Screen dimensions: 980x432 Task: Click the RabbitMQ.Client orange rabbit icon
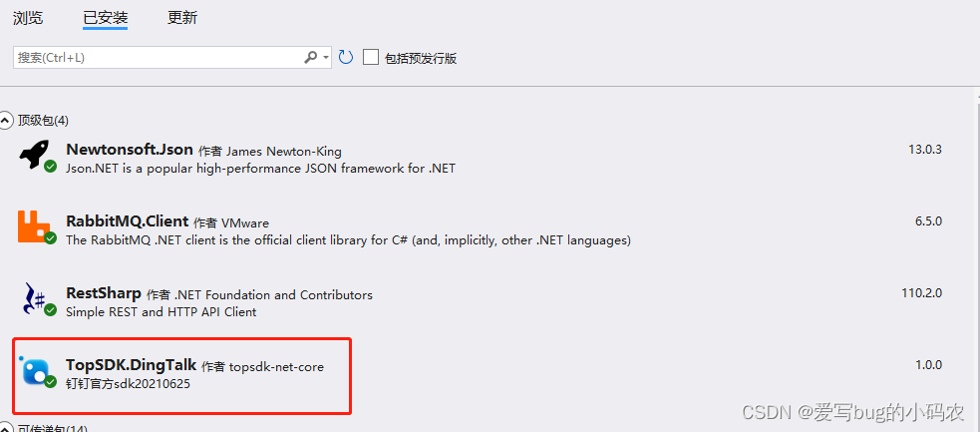(x=34, y=226)
